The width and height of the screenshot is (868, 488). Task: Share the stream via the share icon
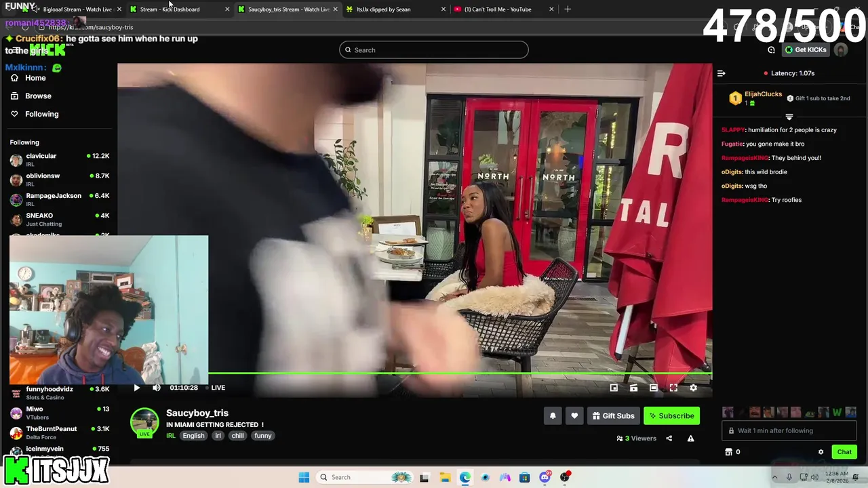pos(669,439)
